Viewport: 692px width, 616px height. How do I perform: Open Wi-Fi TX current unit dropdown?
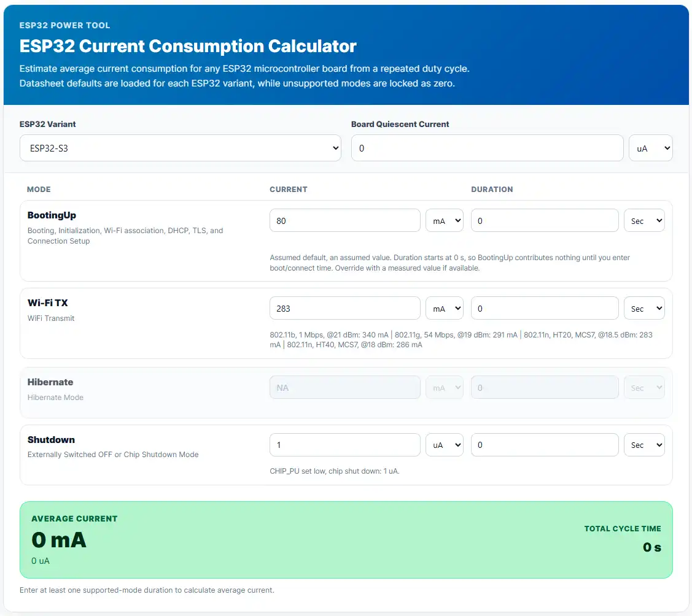[x=445, y=308]
